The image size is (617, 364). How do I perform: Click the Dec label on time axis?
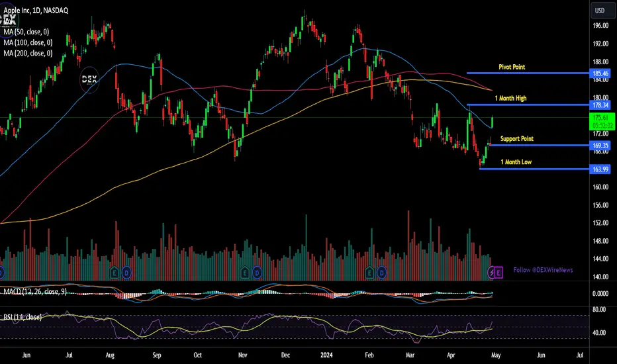pyautogui.click(x=285, y=355)
